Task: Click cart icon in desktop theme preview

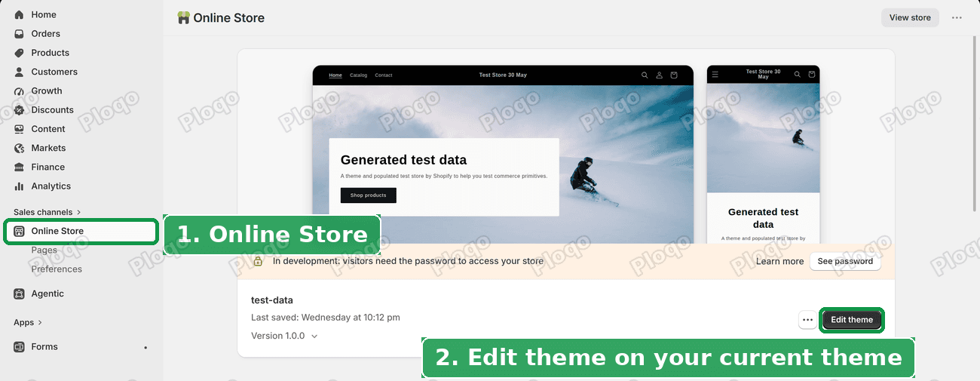Action: pos(673,75)
